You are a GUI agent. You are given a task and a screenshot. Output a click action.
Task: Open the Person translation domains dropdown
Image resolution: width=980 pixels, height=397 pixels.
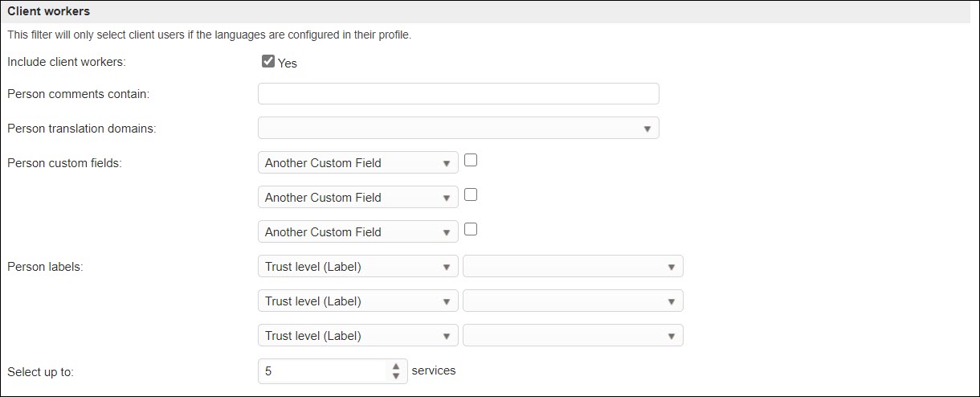(x=458, y=129)
